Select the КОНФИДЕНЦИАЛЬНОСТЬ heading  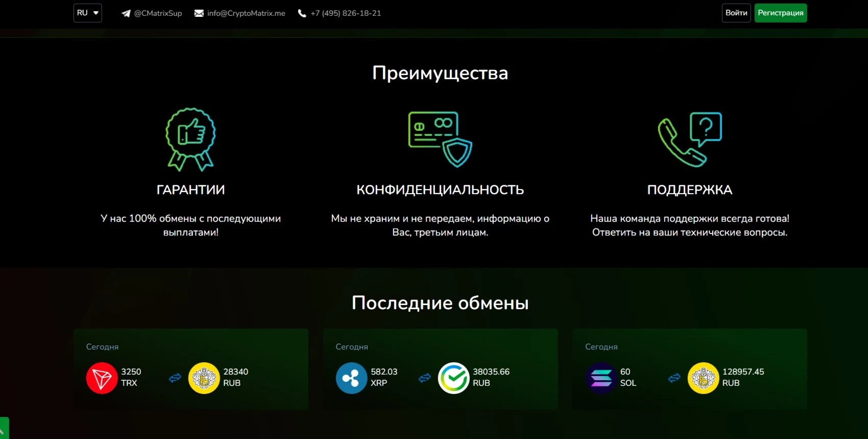(x=440, y=190)
